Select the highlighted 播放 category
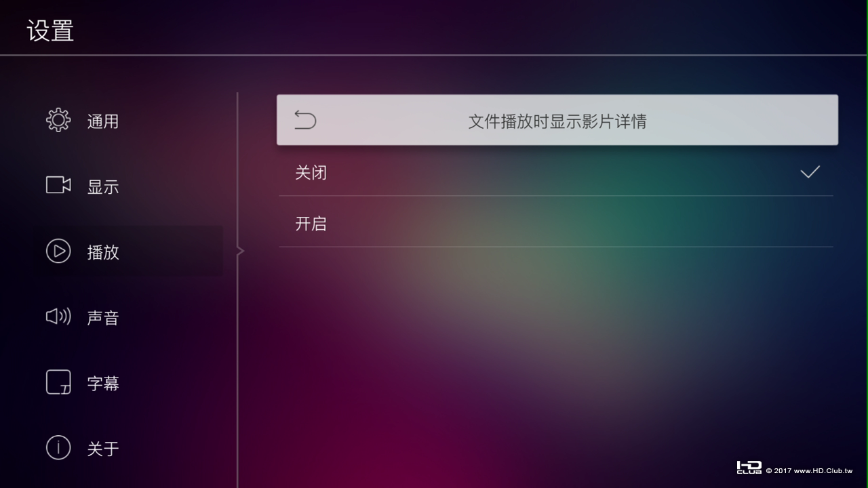This screenshot has width=868, height=488. [x=129, y=251]
